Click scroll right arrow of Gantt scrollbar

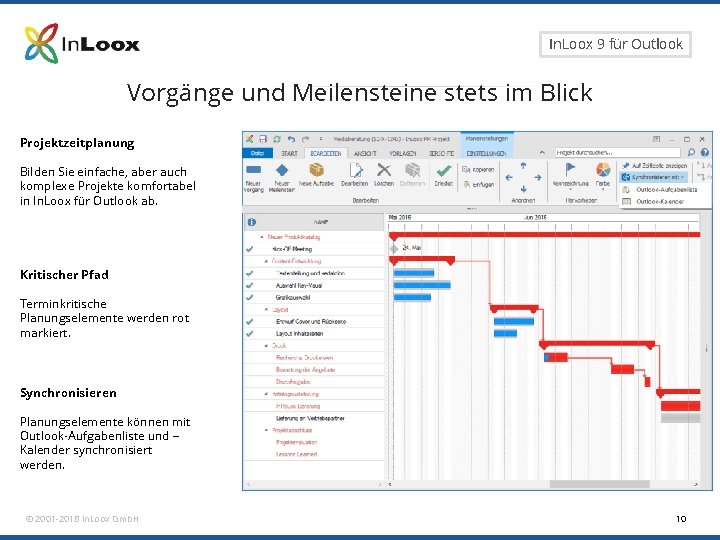pyautogui.click(x=696, y=484)
